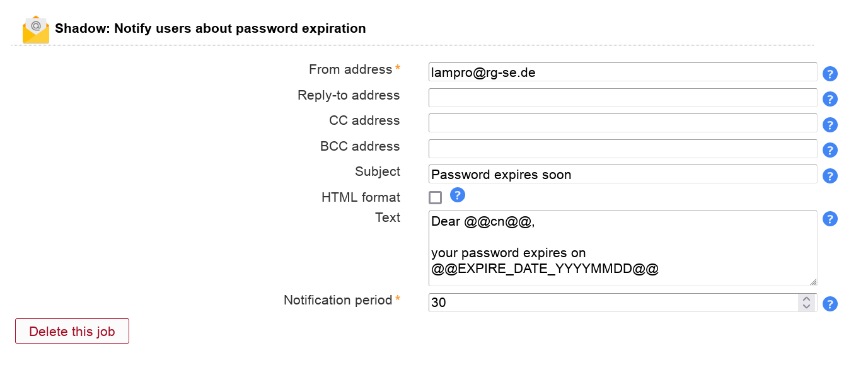Select the CC address input field

622,123
